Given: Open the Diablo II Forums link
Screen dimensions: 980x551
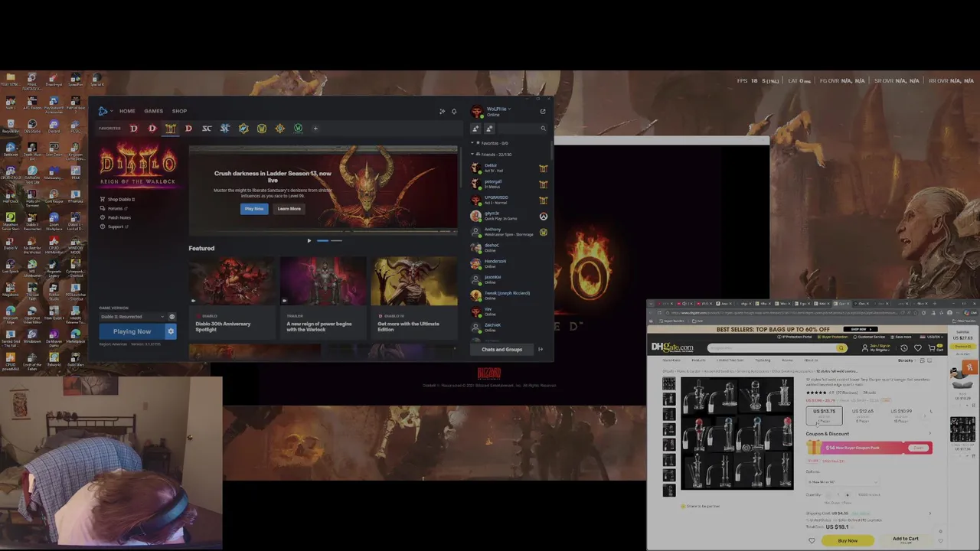Looking at the screenshot, I should point(114,209).
